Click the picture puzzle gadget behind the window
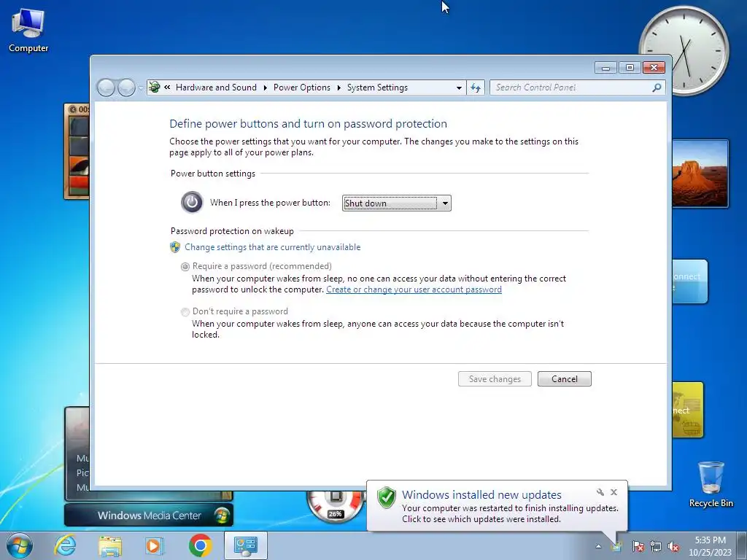 point(77,151)
